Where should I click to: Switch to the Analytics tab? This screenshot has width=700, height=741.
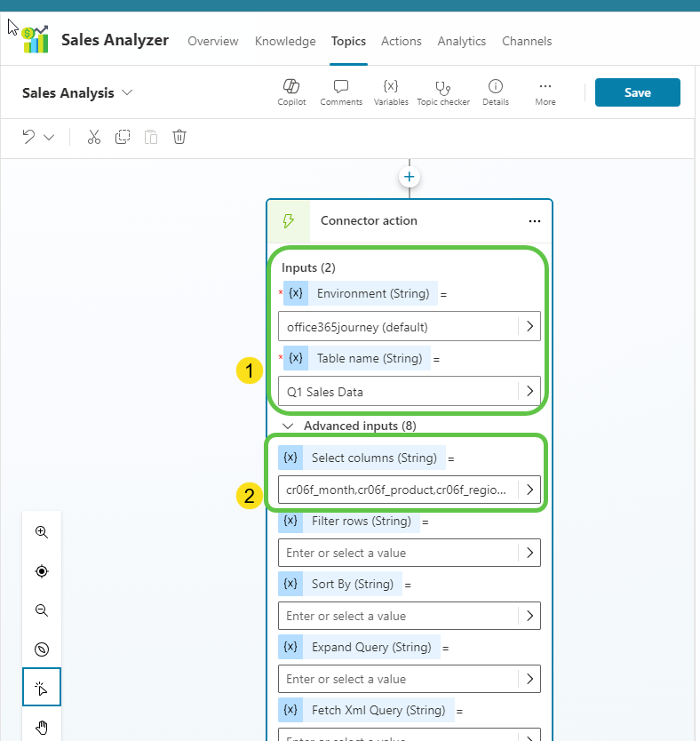(x=461, y=41)
